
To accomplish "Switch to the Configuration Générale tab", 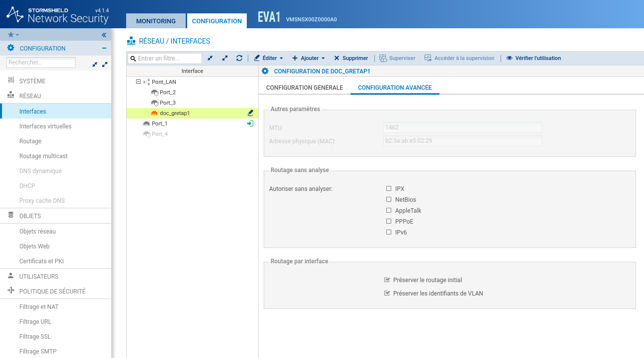I will pyautogui.click(x=304, y=88).
